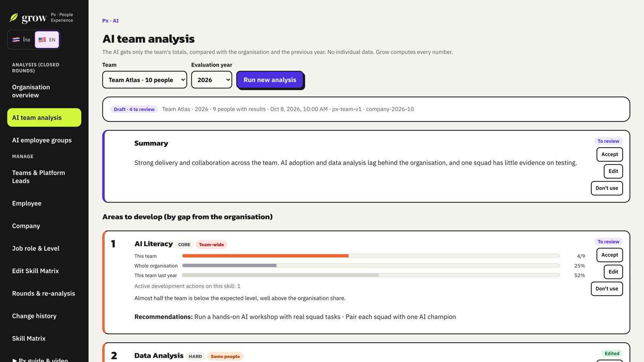Click the 4/9 team value
This screenshot has width=644, height=362.
(x=581, y=256)
